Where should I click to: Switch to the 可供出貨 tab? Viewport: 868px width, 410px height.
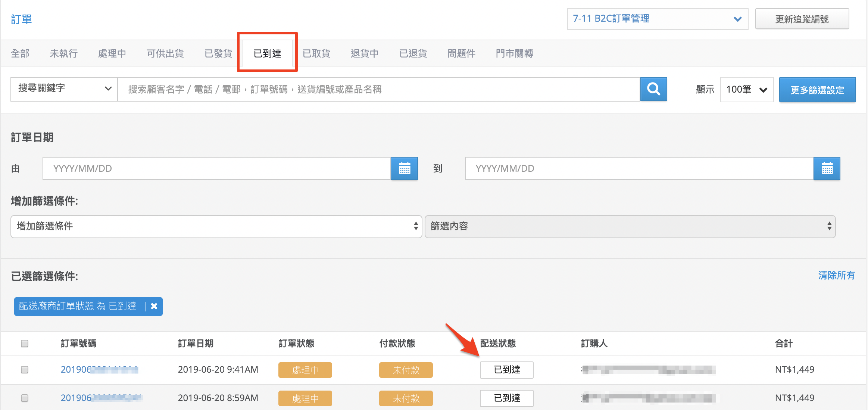tap(165, 53)
